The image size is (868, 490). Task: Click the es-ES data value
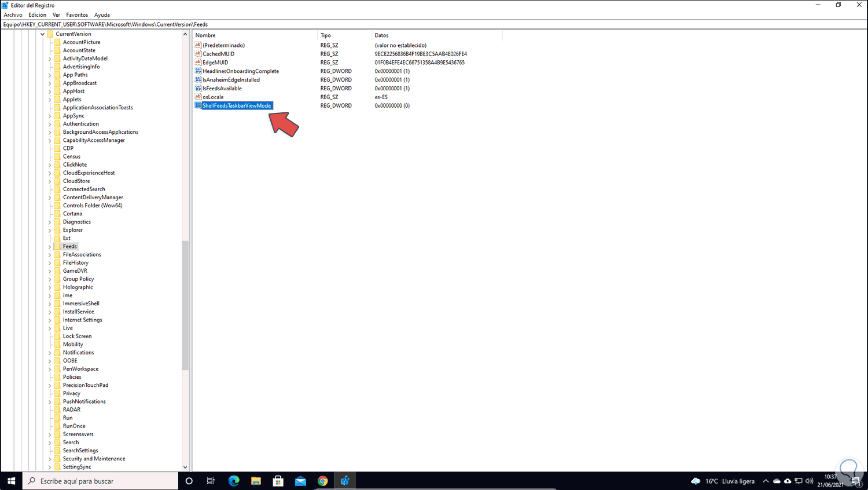(381, 97)
